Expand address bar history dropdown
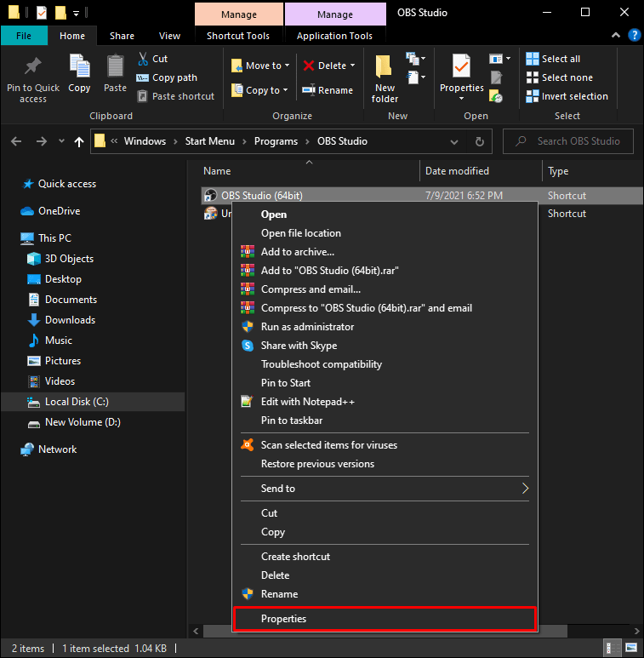Screen dimensions: 644x658 tap(454, 142)
